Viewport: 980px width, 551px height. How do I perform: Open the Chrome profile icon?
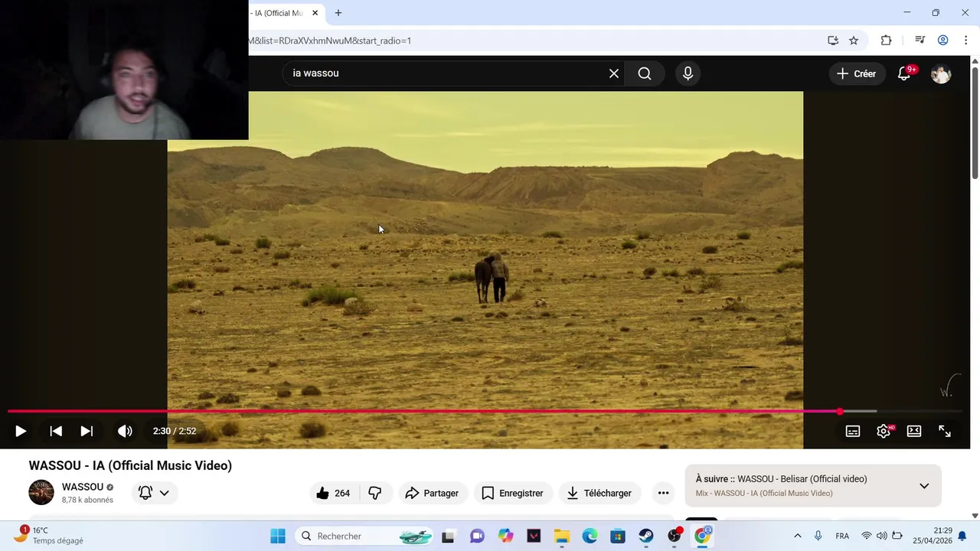click(x=943, y=41)
